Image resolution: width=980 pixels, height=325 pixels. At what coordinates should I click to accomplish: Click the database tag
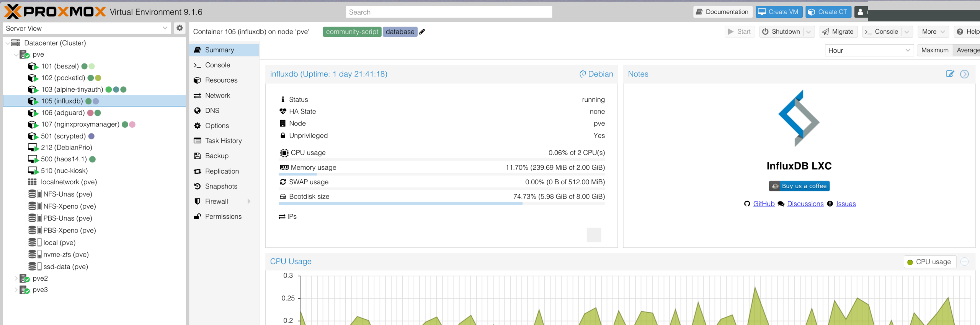click(400, 32)
